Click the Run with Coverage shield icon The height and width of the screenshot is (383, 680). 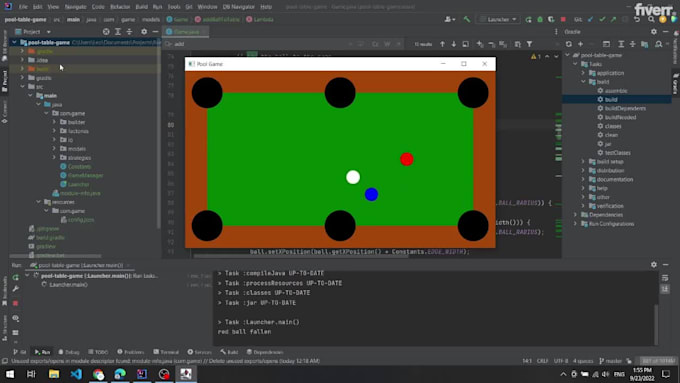[551, 19]
